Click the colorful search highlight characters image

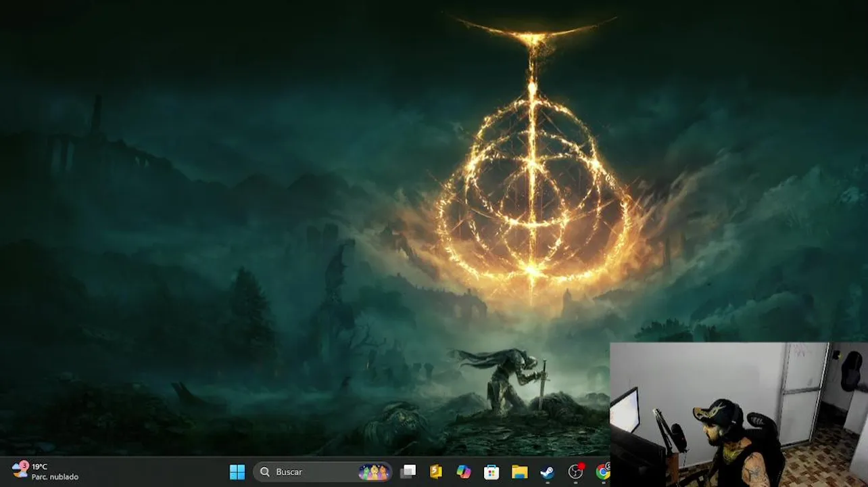374,471
